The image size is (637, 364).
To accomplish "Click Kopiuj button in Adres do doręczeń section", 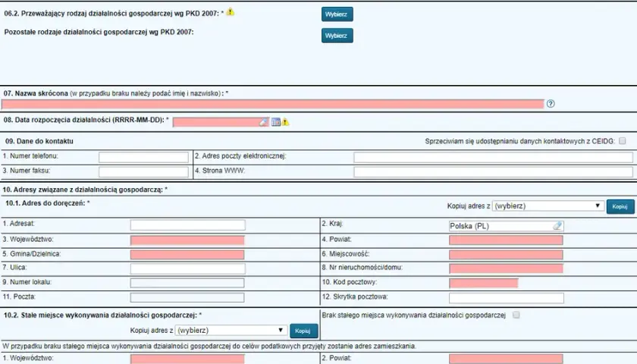I will 620,206.
